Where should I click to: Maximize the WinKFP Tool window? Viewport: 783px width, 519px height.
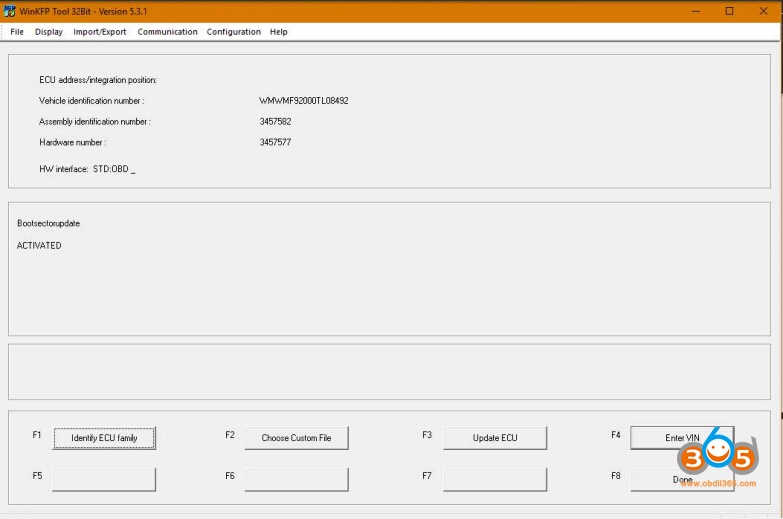729,11
